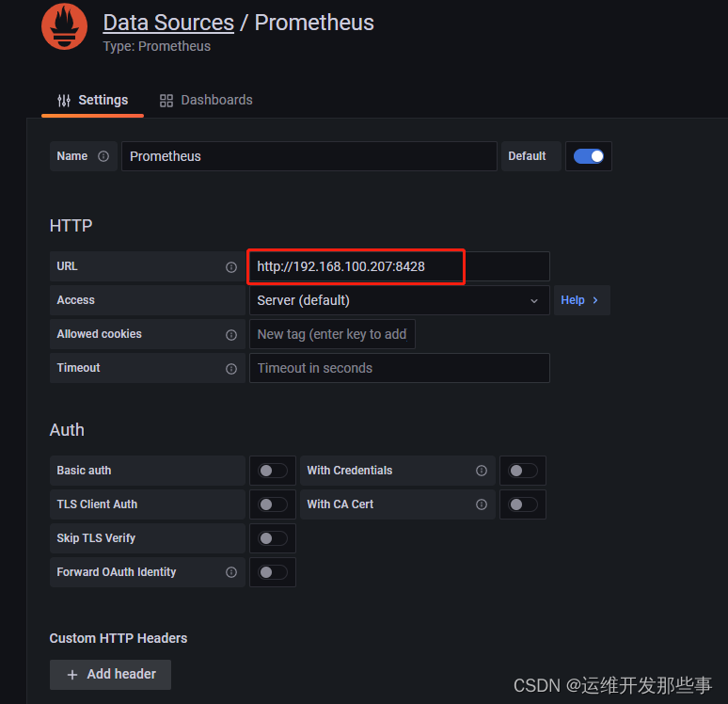Click the plus icon on Add header
The width and height of the screenshot is (728, 704).
(72, 675)
